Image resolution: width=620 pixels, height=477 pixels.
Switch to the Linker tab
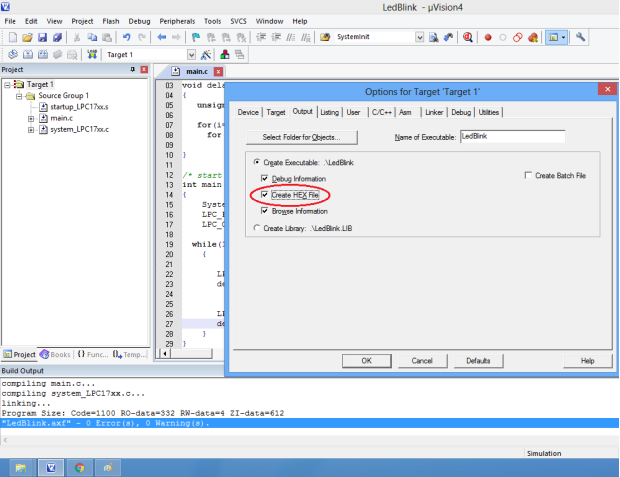click(434, 113)
